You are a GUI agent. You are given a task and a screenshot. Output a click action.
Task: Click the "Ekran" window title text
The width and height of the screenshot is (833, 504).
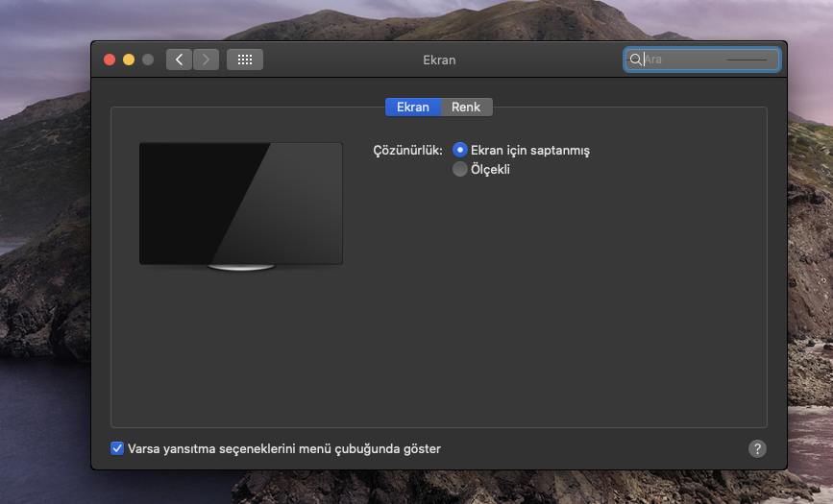click(x=439, y=60)
